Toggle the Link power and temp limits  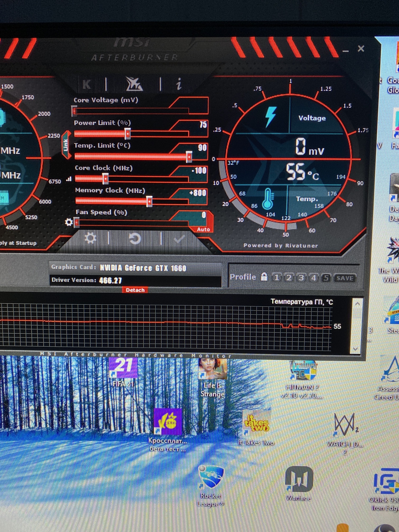pyautogui.click(x=66, y=145)
